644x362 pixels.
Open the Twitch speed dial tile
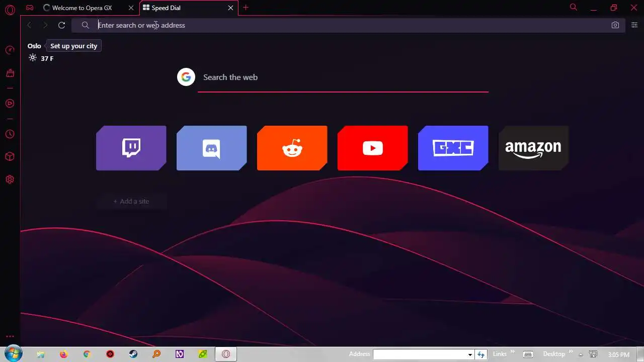coord(131,148)
